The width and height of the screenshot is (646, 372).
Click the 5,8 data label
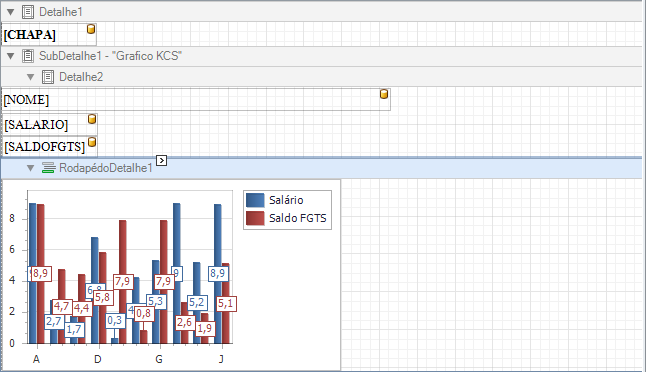103,297
